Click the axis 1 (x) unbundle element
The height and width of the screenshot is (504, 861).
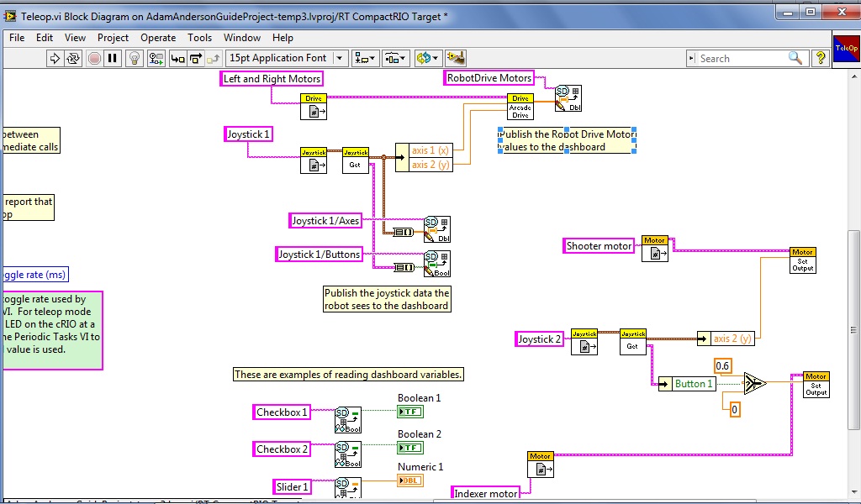pos(430,150)
